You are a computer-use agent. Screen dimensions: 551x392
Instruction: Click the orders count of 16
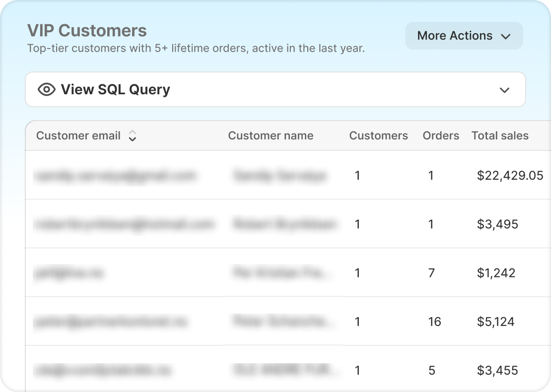434,322
